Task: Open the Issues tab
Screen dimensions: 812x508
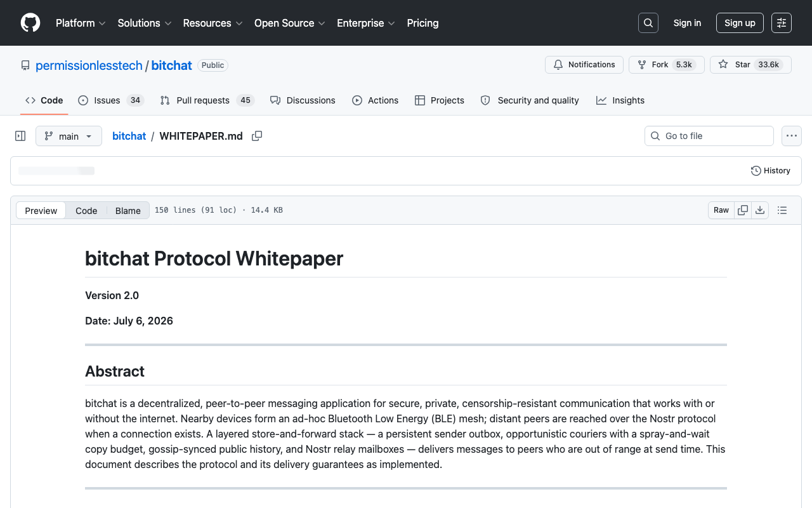Action: [x=111, y=100]
